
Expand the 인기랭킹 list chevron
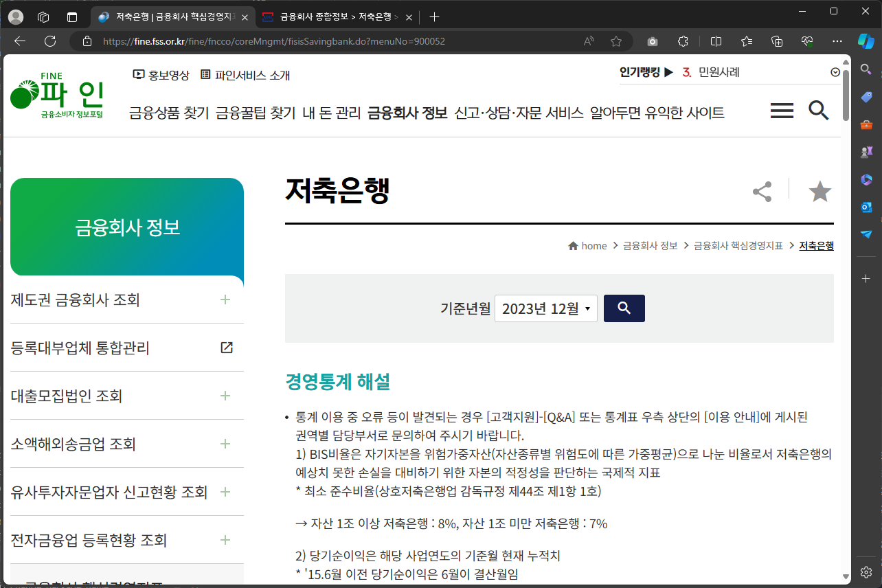(x=835, y=72)
